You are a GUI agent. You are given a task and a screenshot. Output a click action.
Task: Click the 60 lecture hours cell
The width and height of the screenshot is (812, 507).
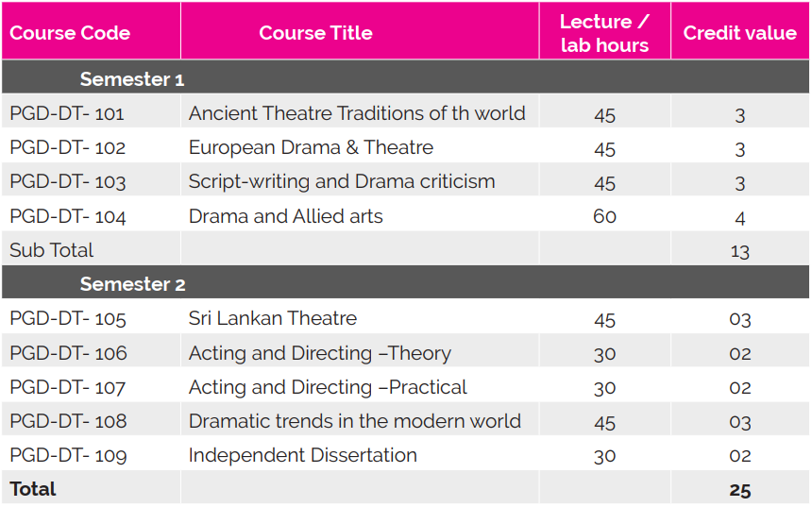[x=604, y=216]
